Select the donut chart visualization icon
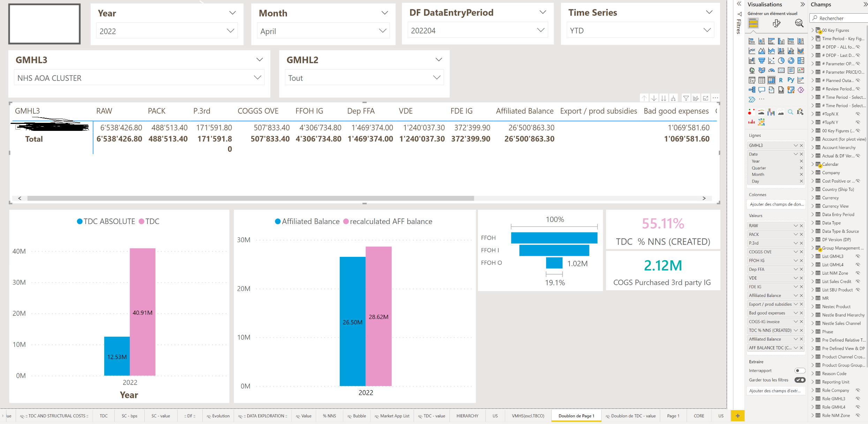Screen dimensions: 868x424 791,61
